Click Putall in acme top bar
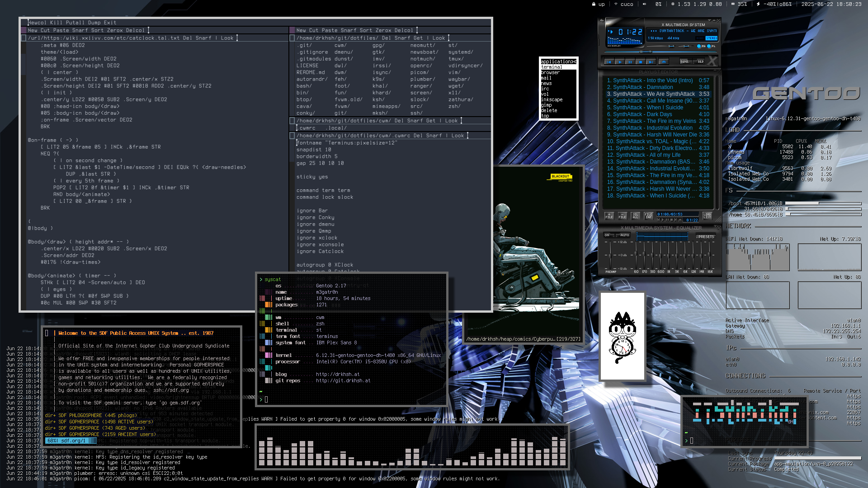 coord(75,23)
